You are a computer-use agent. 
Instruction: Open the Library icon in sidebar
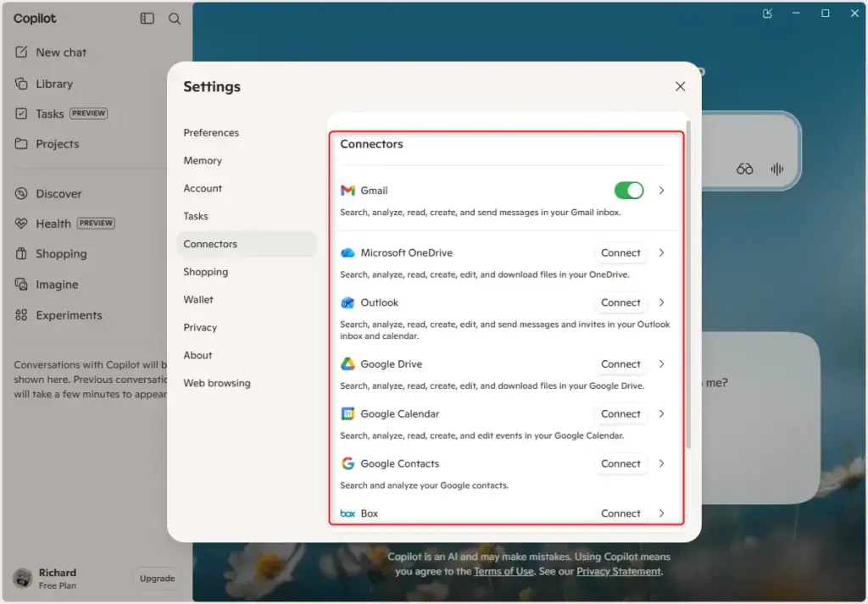[21, 84]
